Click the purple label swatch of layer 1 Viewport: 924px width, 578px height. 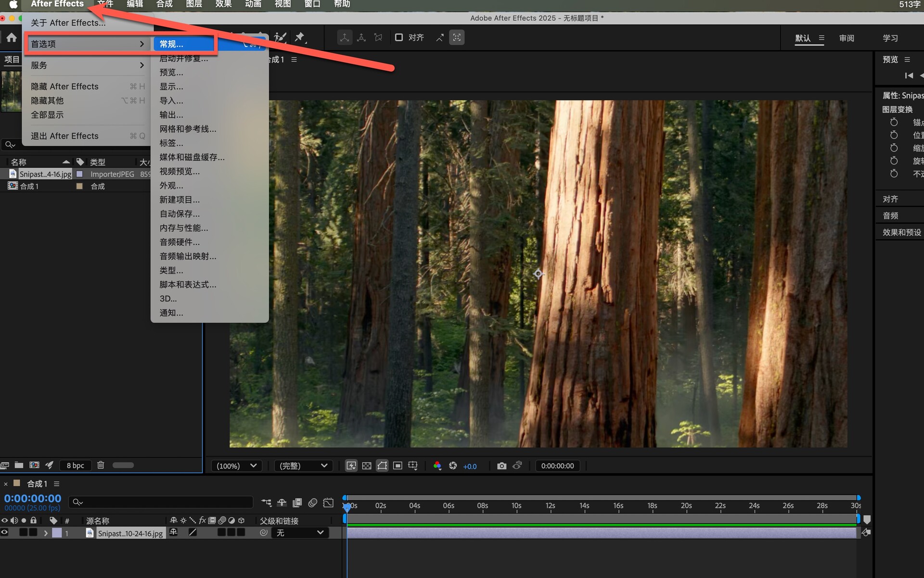57,533
